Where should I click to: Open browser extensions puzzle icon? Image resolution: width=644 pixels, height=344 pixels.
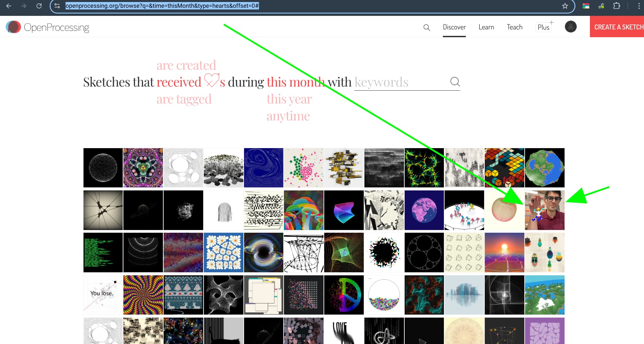point(616,6)
